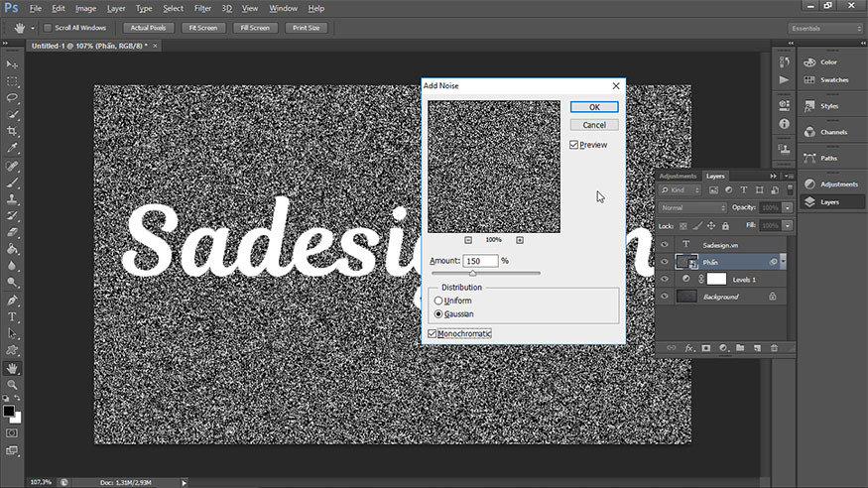Click Cancel in Add Noise dialog
The width and height of the screenshot is (868, 488).
(x=594, y=125)
